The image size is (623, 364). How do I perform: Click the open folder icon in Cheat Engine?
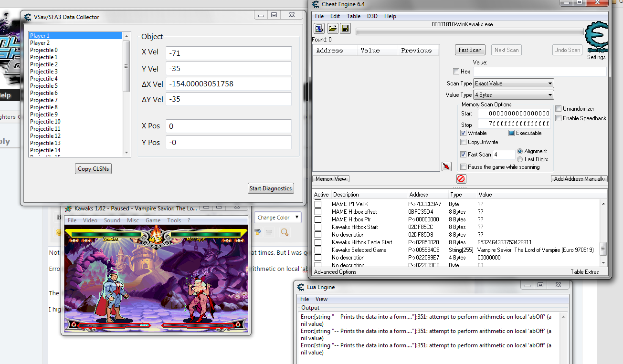[332, 29]
